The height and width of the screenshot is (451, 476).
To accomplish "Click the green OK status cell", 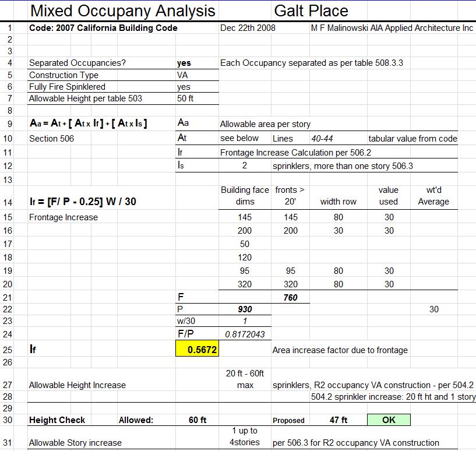I will tap(388, 420).
